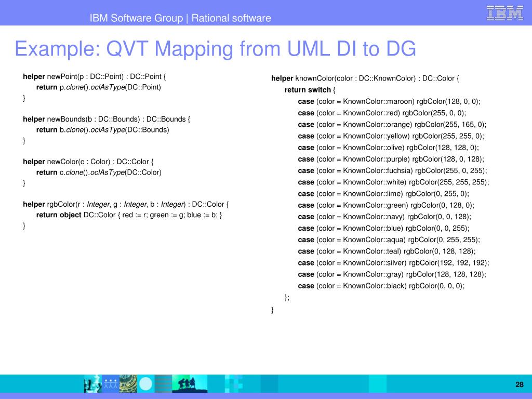Click the KnownColor::olive case line
The image size is (532, 399).
click(389, 148)
